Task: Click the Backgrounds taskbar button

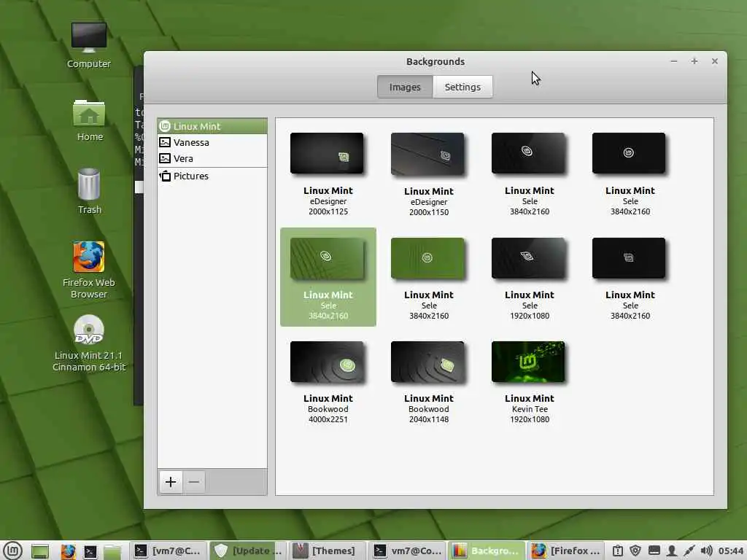Action: coord(487,551)
